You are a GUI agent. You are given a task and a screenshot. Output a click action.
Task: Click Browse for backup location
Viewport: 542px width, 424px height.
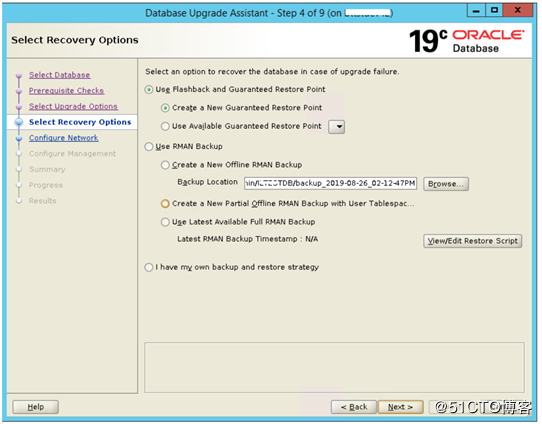[x=446, y=184]
